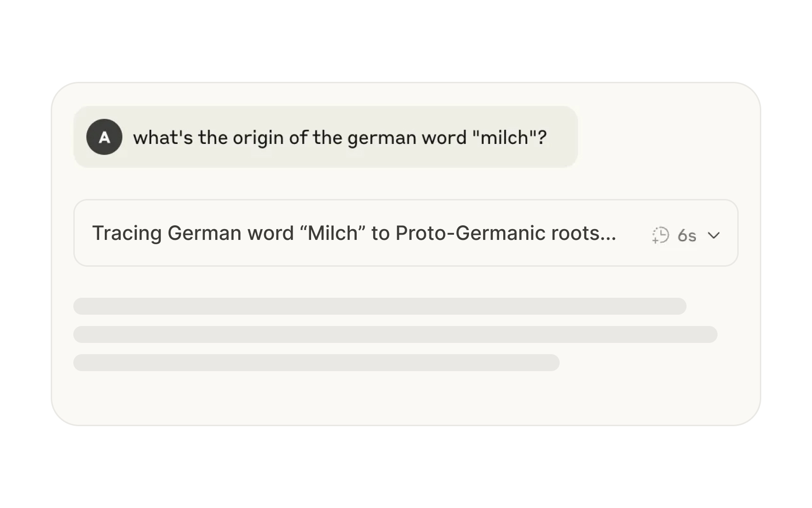
Task: Select the second loading placeholder line
Action: coord(395,334)
